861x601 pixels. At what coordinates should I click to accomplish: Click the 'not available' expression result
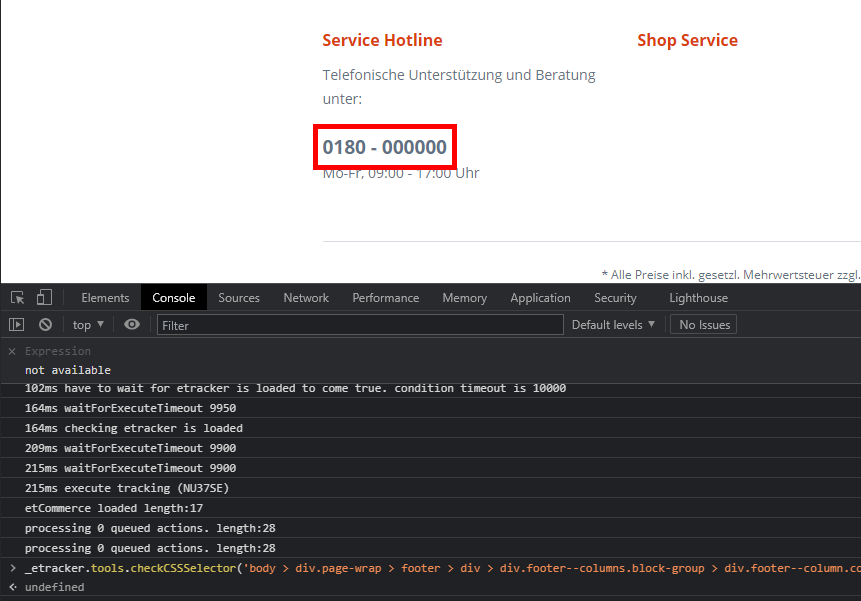tap(68, 370)
